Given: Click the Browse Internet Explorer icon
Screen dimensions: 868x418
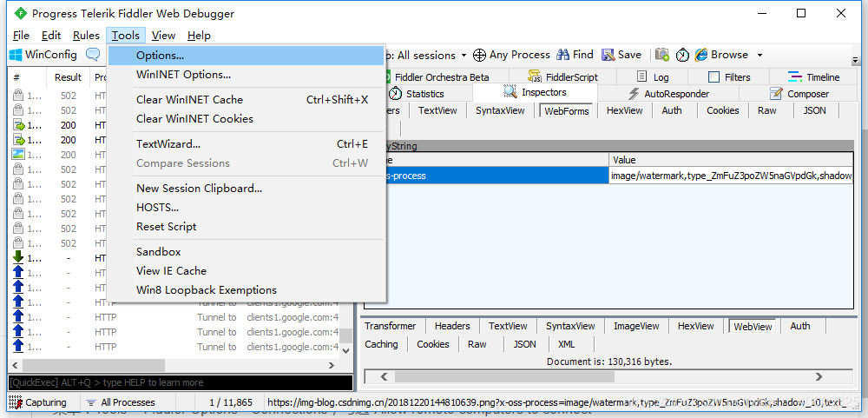Looking at the screenshot, I should 701,55.
